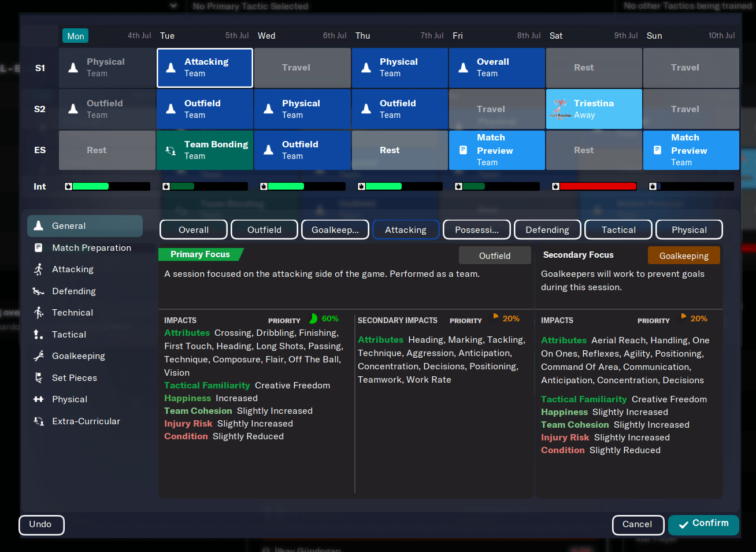The image size is (756, 552).
Task: Switch the Goalkeeping secondary focus selector
Action: click(684, 255)
